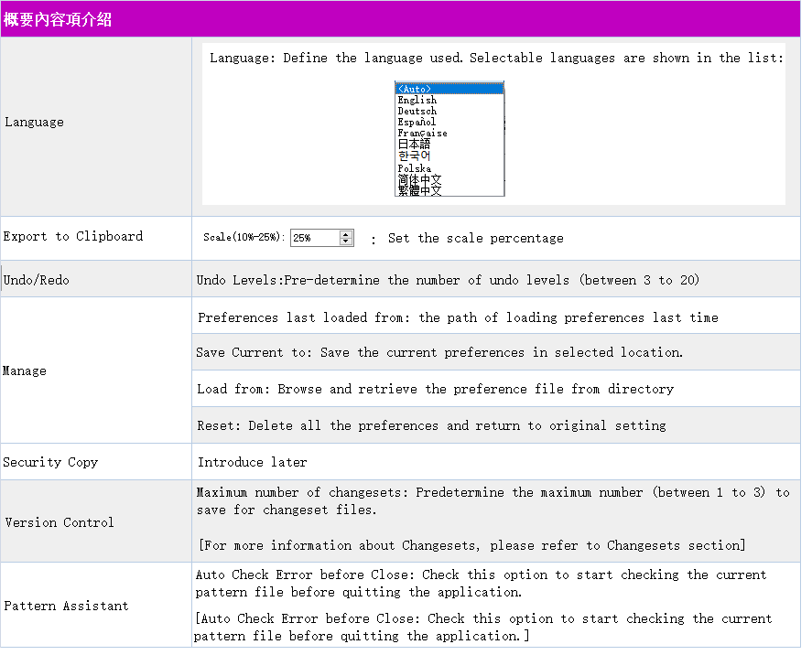Choose Polska from the language list

click(414, 168)
